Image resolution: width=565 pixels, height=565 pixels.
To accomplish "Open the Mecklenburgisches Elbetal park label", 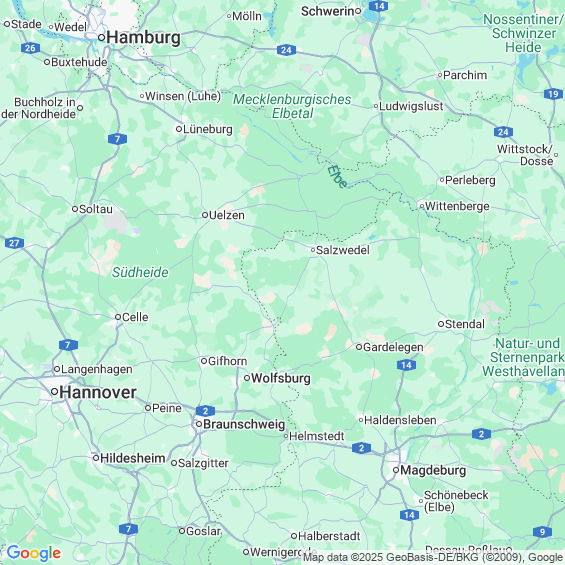I will pos(292,106).
